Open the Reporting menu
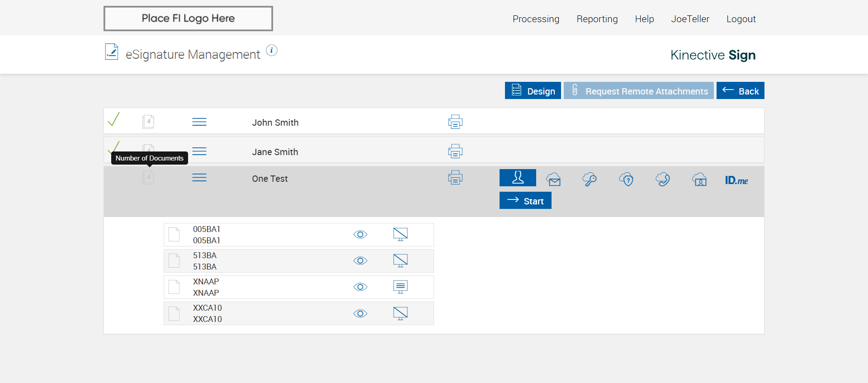Screen dimensions: 868x383 tap(597, 19)
